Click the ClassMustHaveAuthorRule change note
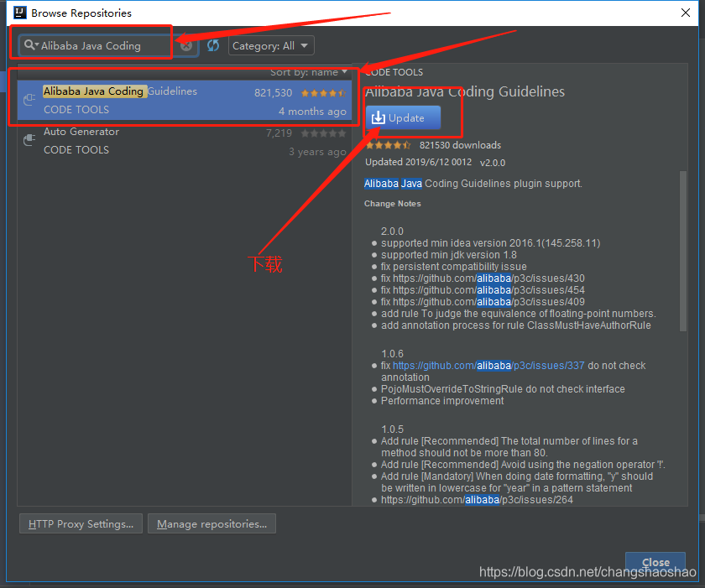Image resolution: width=705 pixels, height=588 pixels. pos(515,325)
